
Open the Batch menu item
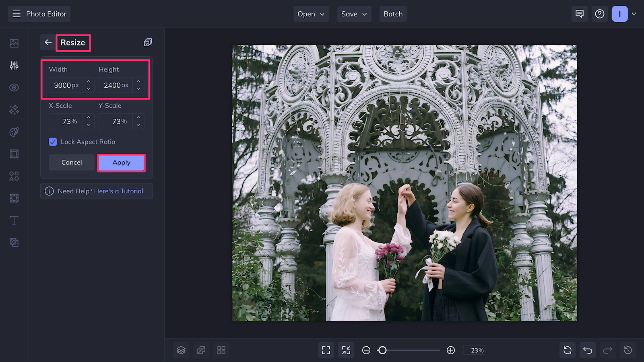point(393,14)
